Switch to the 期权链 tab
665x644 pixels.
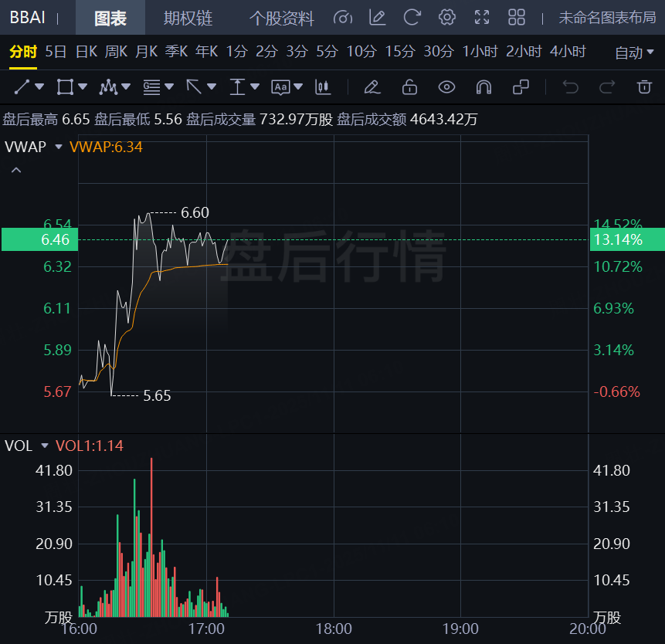188,18
